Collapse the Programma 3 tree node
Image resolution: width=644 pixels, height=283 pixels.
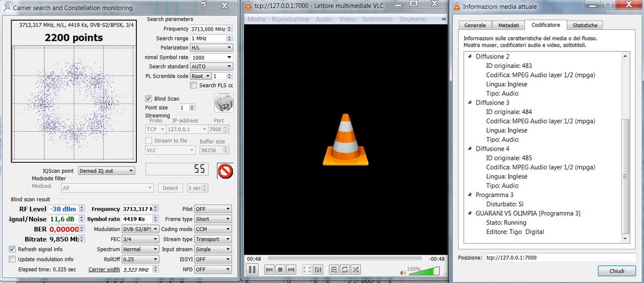[x=470, y=196]
